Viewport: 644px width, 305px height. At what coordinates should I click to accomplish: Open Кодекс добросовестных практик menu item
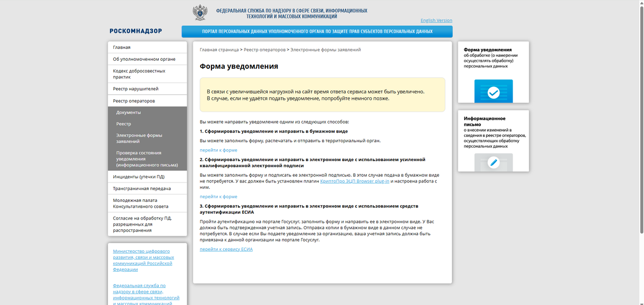tap(147, 74)
